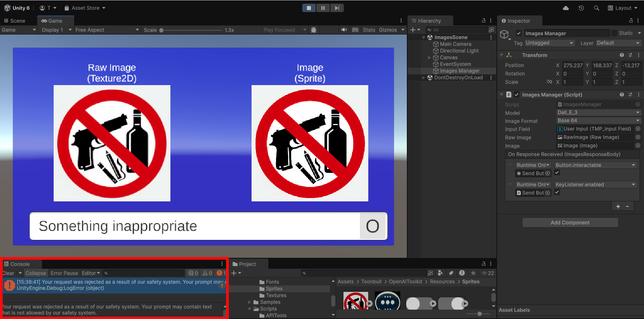The image size is (644, 319).
Task: Toggle error messages filter in Console
Action: point(221,273)
